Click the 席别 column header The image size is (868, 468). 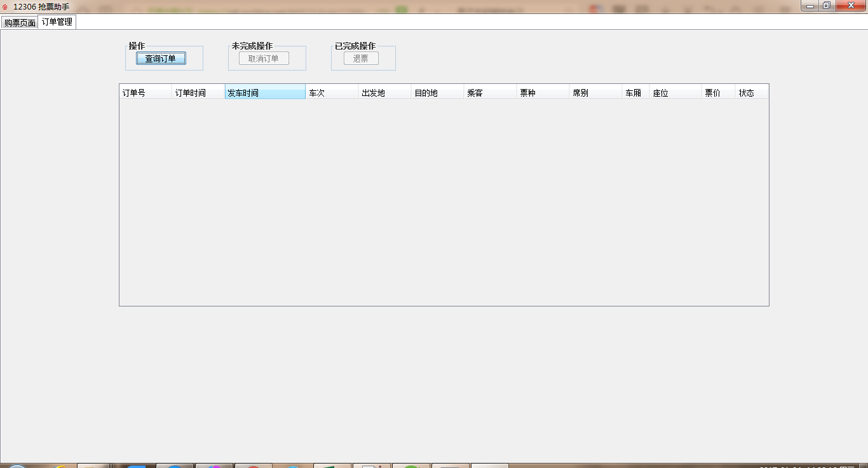pyautogui.click(x=596, y=93)
